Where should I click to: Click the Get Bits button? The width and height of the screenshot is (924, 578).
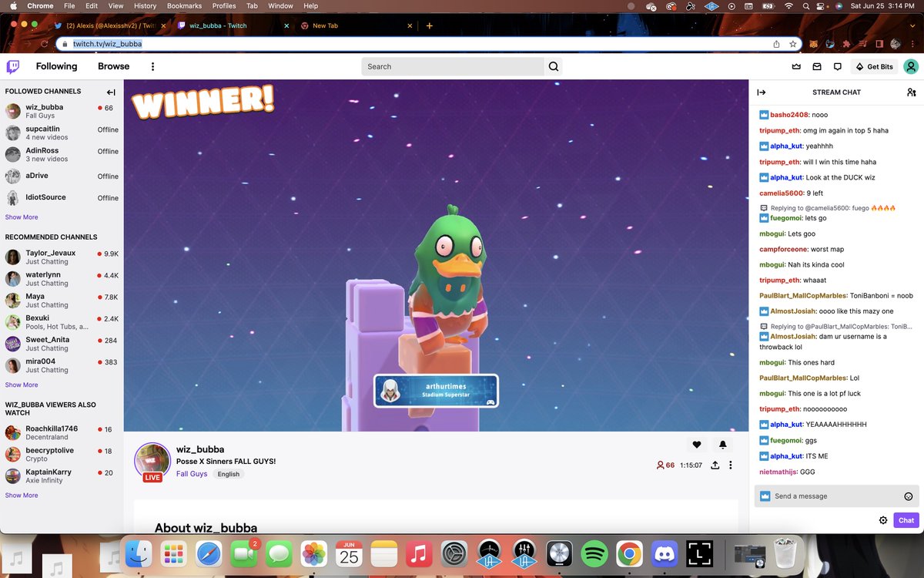pyautogui.click(x=875, y=67)
